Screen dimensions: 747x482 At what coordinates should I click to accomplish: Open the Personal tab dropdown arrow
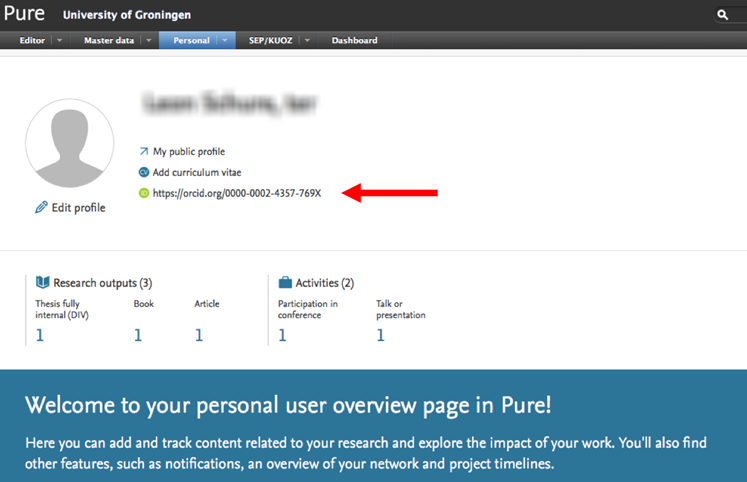224,41
